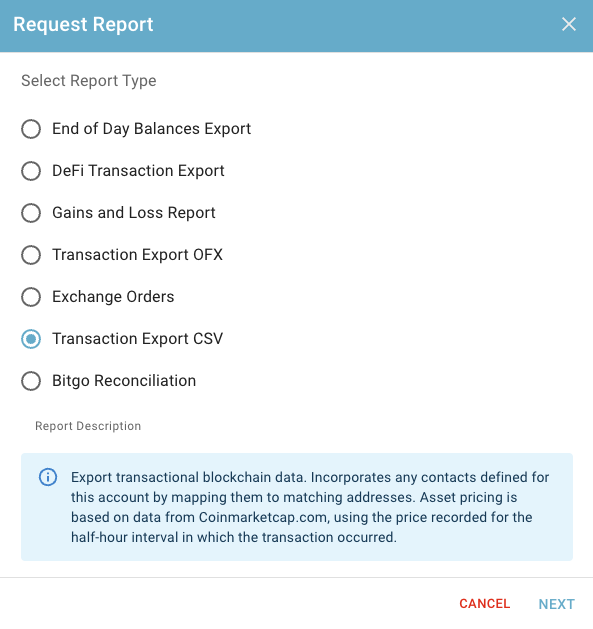Choose the DeFi Transaction Export radio circle
Image resolution: width=593 pixels, height=629 pixels.
pos(31,171)
